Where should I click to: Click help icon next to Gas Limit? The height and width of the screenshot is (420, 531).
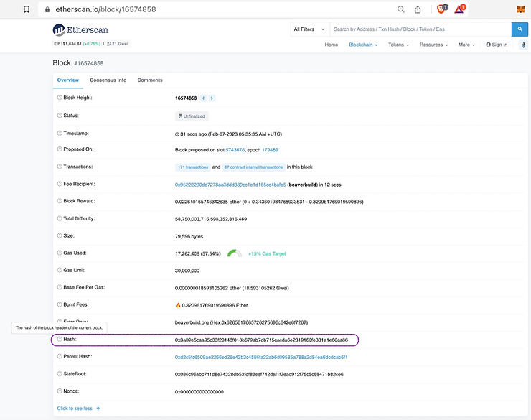60,270
